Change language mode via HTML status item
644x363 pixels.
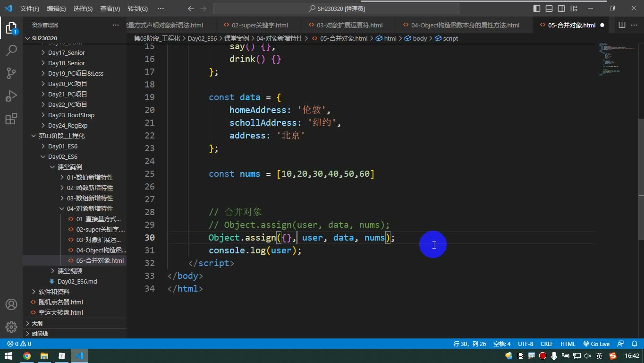(568, 344)
